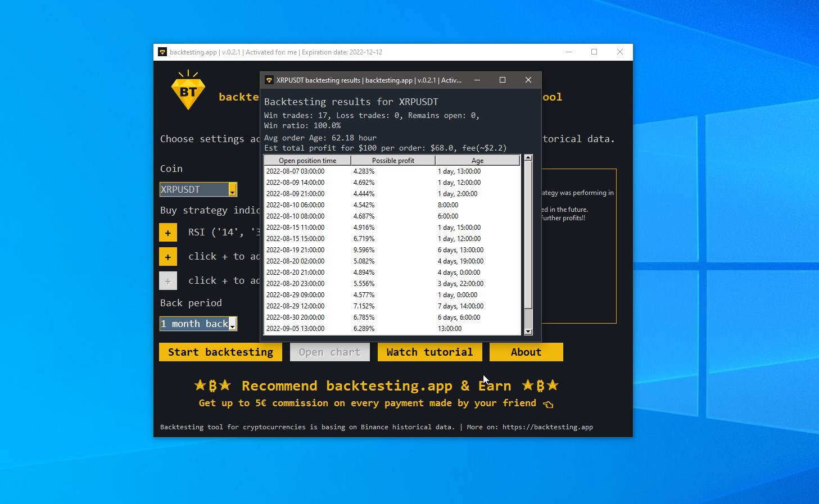Viewport: 819px width, 504px height.
Task: Minimize the XRPUSDT results window
Action: coord(477,80)
